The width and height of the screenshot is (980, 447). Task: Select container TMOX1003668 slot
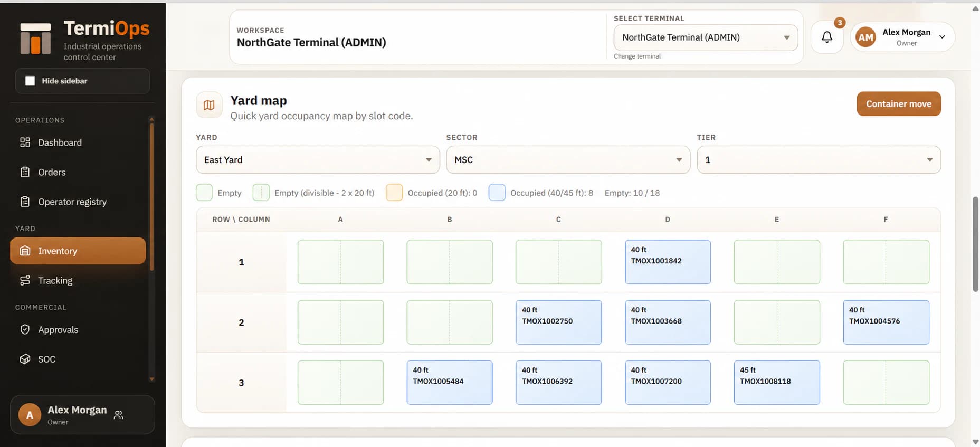pyautogui.click(x=668, y=322)
